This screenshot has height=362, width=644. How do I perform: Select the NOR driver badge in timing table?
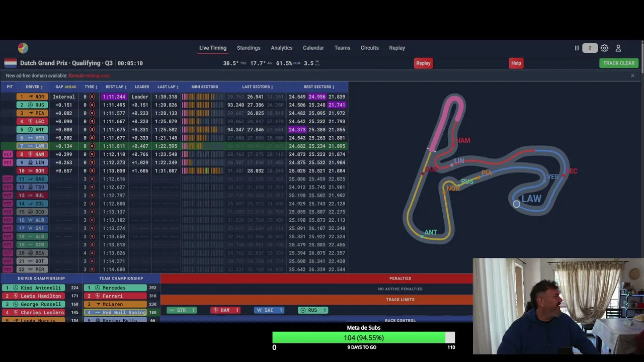pyautogui.click(x=32, y=97)
